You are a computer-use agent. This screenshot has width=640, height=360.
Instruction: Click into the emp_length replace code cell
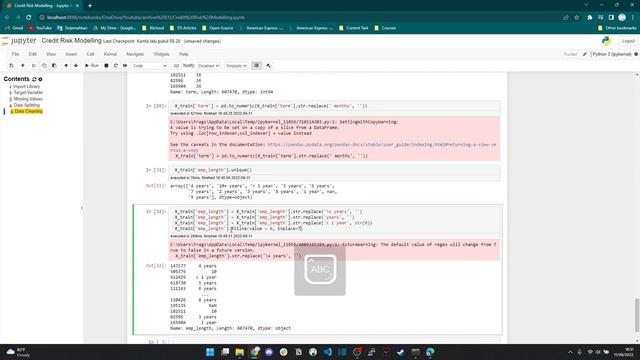point(334,220)
